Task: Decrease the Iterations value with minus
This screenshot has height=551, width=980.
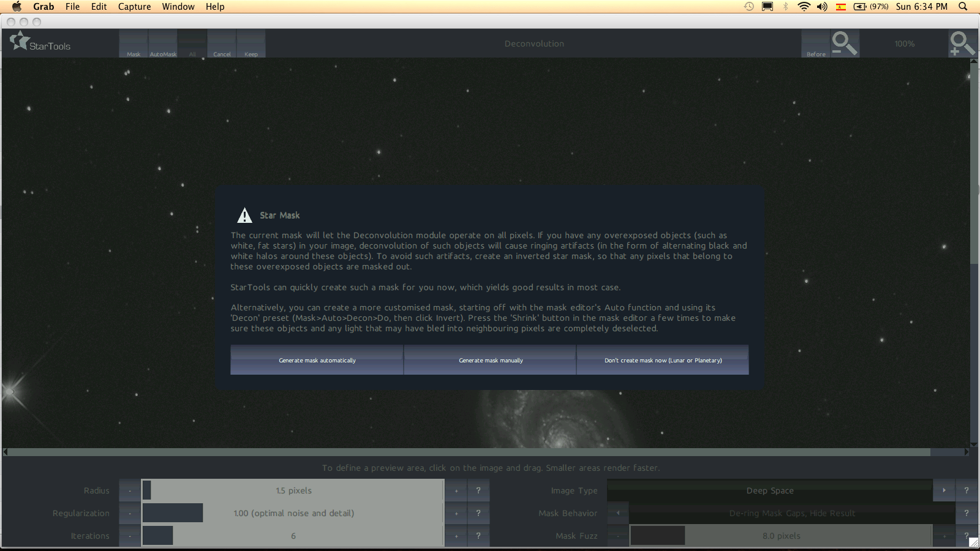Action: pos(130,536)
